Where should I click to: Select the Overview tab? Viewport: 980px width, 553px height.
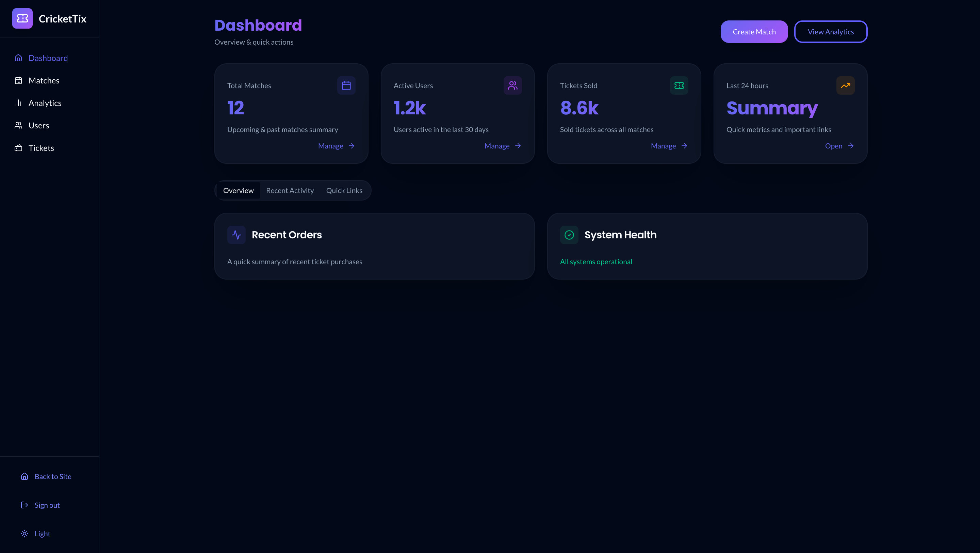pos(238,191)
